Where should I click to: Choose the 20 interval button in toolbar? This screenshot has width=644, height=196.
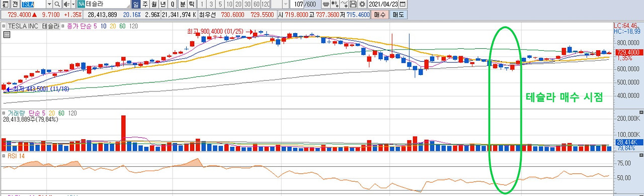[237, 4]
